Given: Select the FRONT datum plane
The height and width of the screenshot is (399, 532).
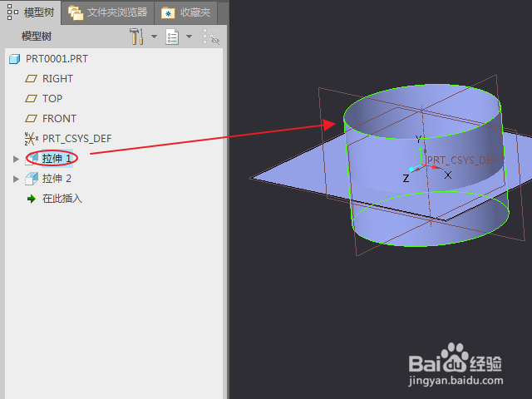Looking at the screenshot, I should pyautogui.click(x=59, y=119).
